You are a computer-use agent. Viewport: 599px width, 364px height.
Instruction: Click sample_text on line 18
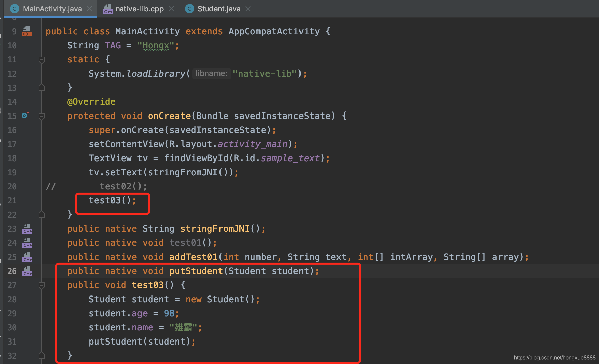coord(290,158)
